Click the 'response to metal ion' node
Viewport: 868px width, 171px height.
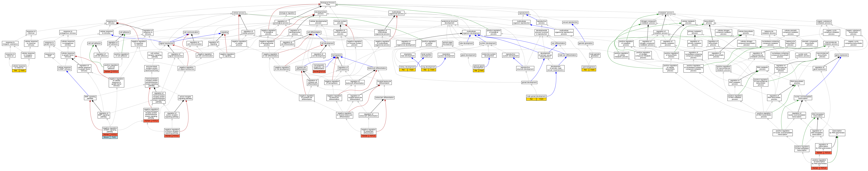10,55
